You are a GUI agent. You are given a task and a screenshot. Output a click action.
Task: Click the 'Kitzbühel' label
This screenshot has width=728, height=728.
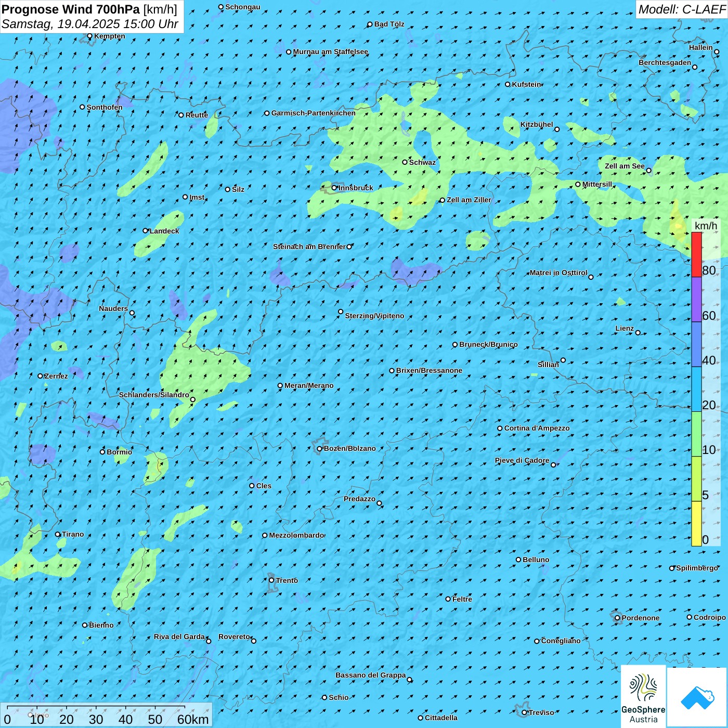pos(537,124)
